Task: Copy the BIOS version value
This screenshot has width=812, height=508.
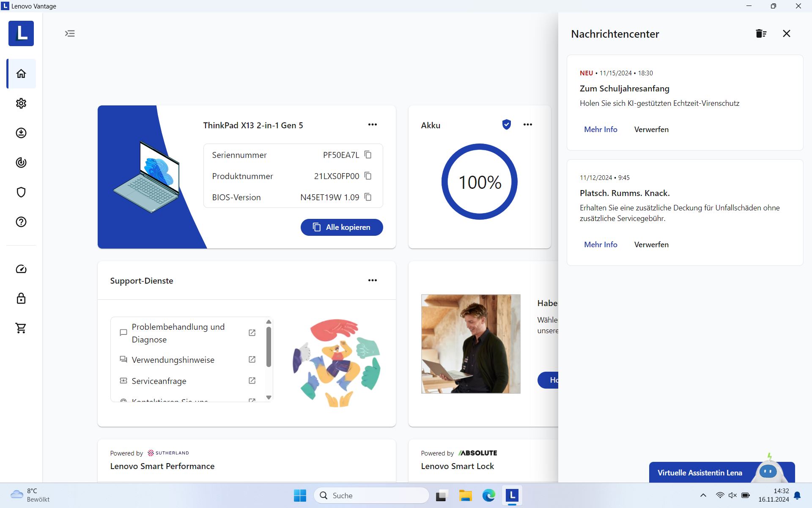Action: tap(368, 197)
